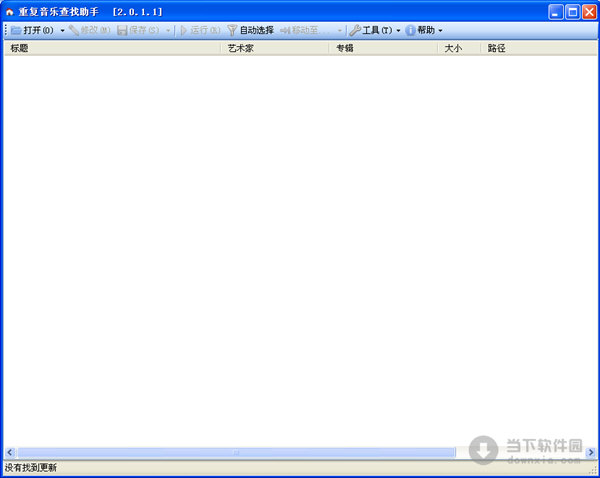Close the 重复音乐查找助手 window
This screenshot has width=600, height=478.
590,12
